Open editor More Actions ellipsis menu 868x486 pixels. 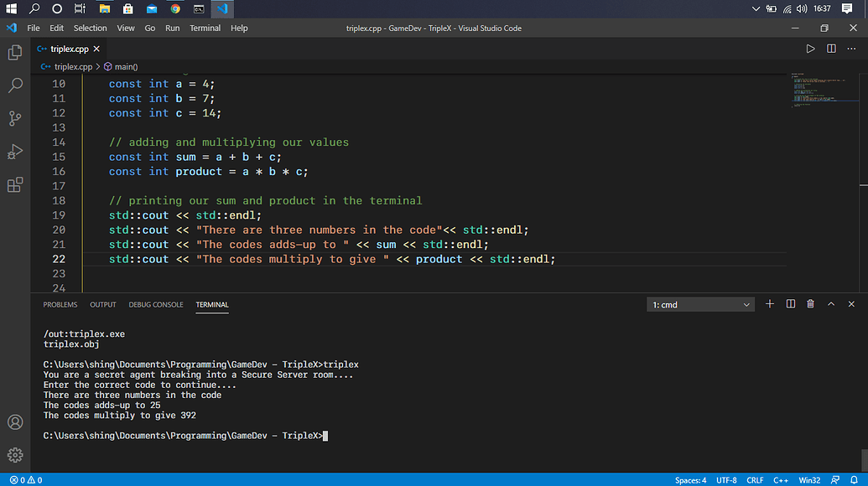pos(851,49)
